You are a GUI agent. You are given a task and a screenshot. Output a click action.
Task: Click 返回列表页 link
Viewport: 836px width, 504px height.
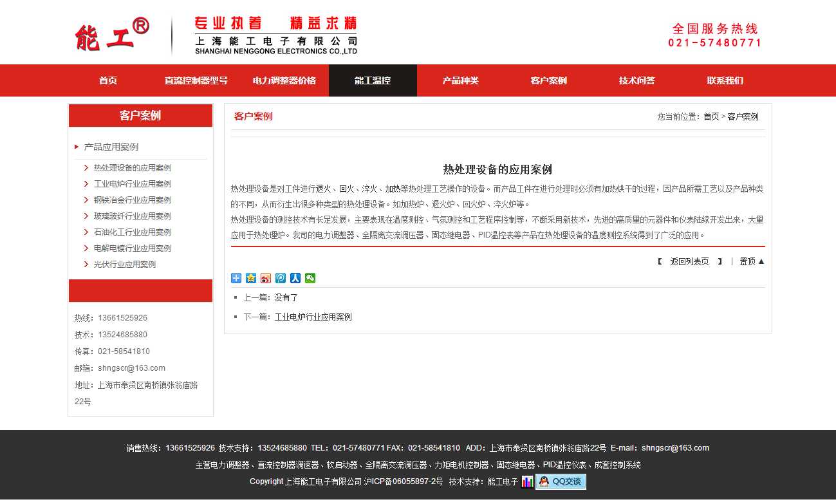689,261
